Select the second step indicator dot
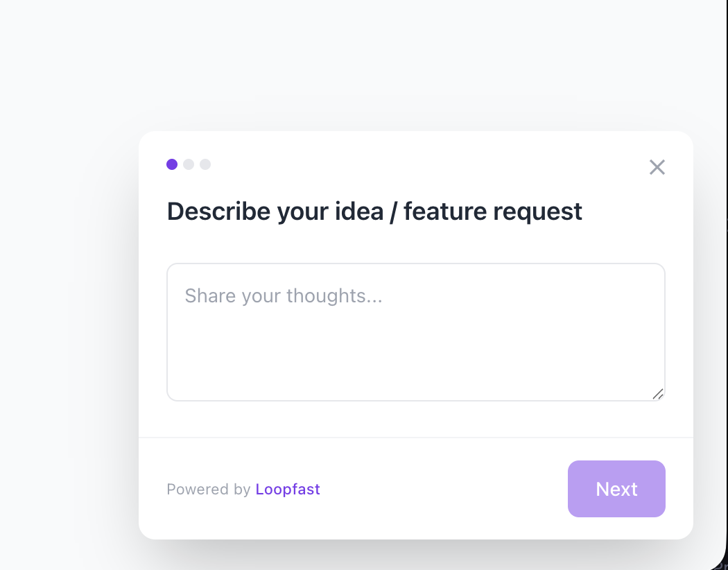728x570 pixels. pos(188,164)
